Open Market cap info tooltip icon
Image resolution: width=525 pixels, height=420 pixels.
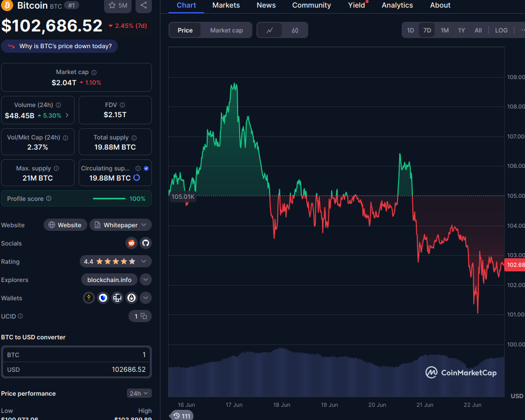pos(94,72)
